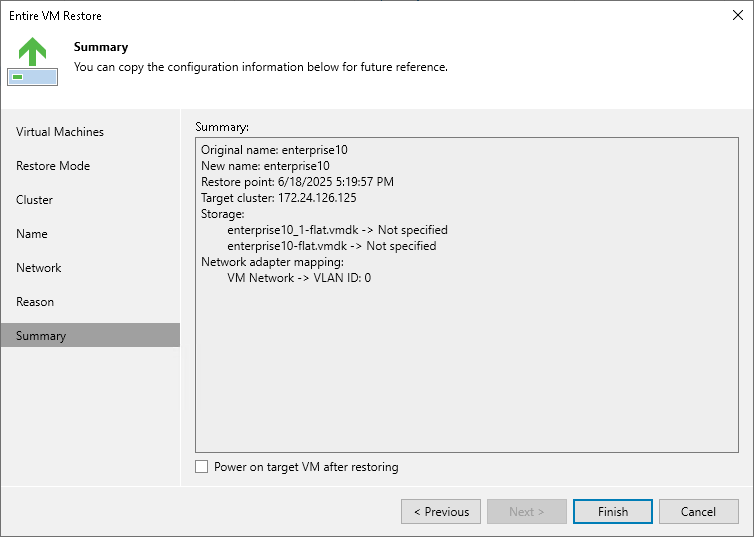The width and height of the screenshot is (754, 537).
Task: Cancel the restore wizard
Action: tap(698, 512)
